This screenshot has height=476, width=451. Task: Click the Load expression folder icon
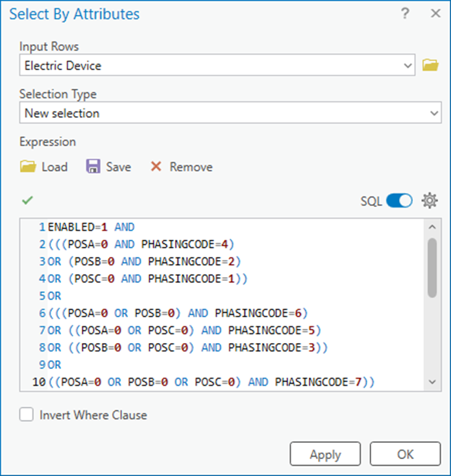28,167
